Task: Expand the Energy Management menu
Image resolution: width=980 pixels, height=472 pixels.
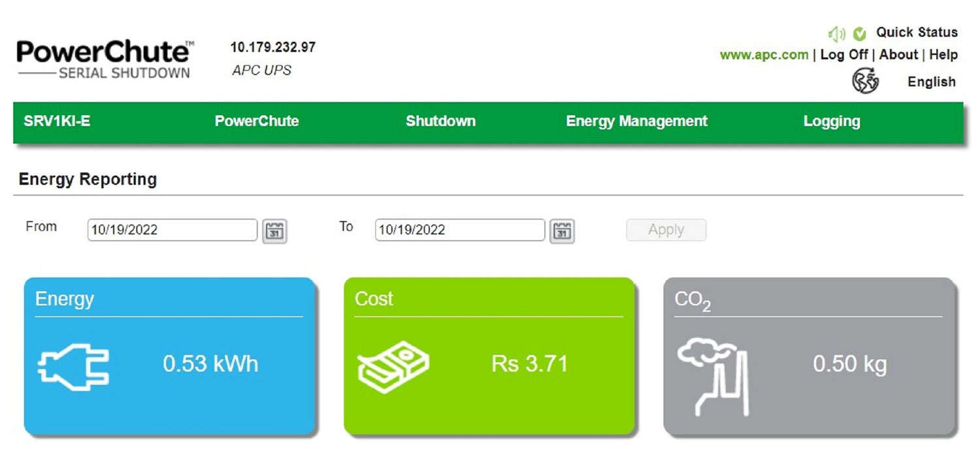Action: [636, 122]
